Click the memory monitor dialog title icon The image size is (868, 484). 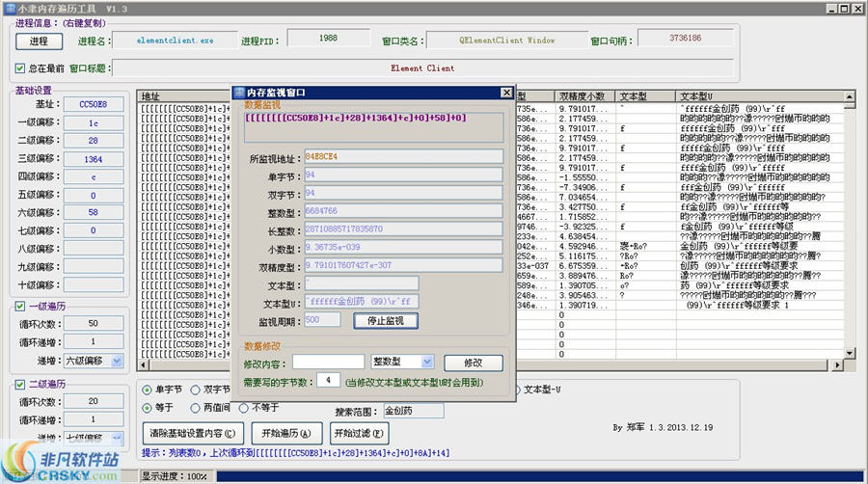[x=239, y=93]
